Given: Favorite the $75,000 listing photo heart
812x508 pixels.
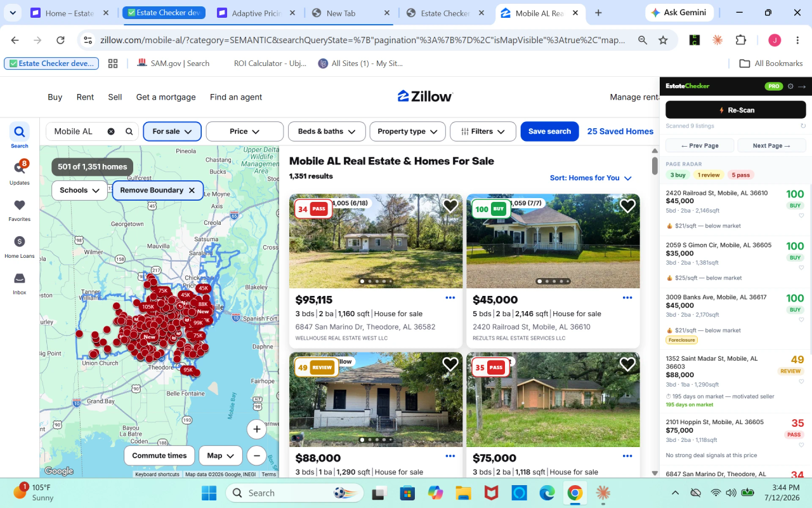Looking at the screenshot, I should 627,364.
